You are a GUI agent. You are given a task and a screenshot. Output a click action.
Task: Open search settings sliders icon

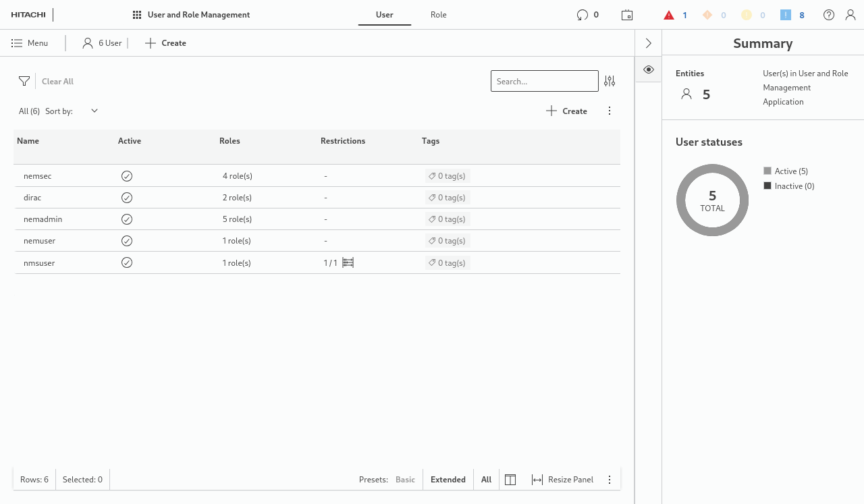click(610, 81)
